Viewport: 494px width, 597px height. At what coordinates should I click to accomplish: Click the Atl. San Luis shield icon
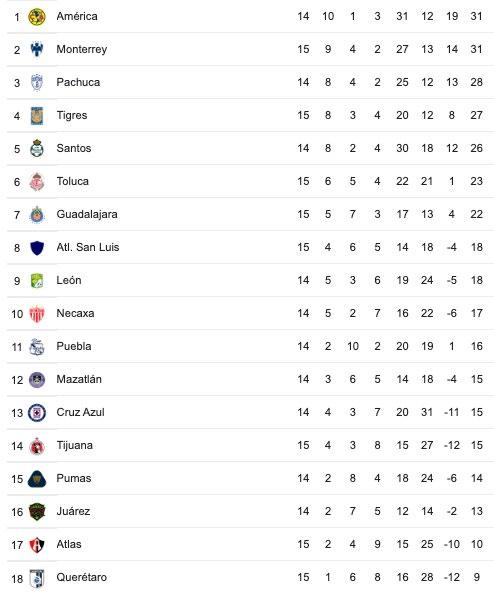(37, 248)
